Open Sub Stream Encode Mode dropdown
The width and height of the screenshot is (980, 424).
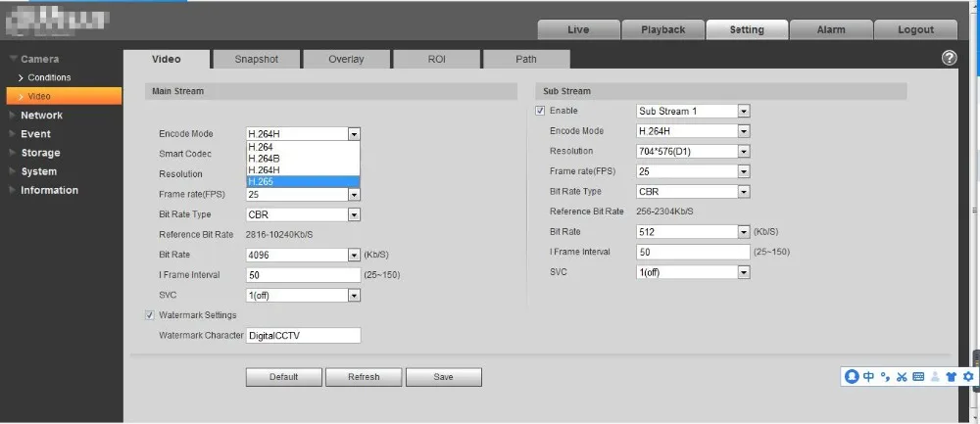tap(743, 131)
